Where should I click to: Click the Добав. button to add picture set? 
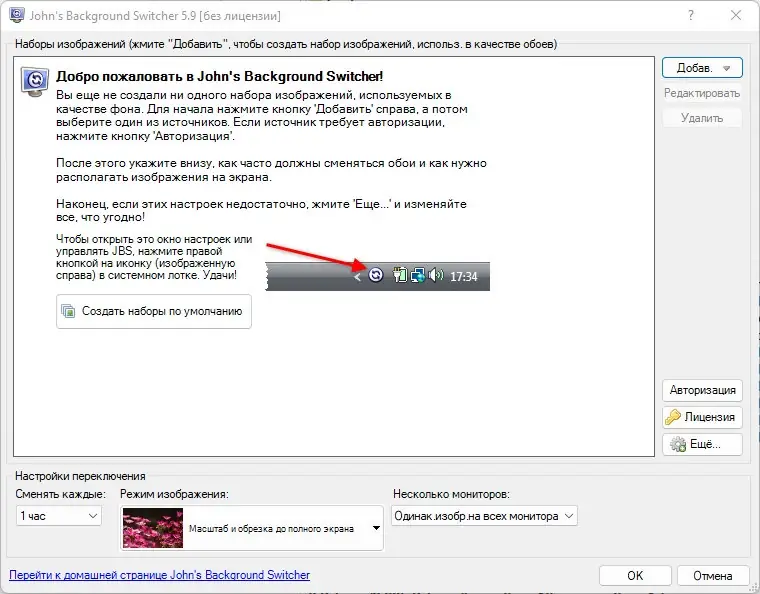click(x=702, y=68)
